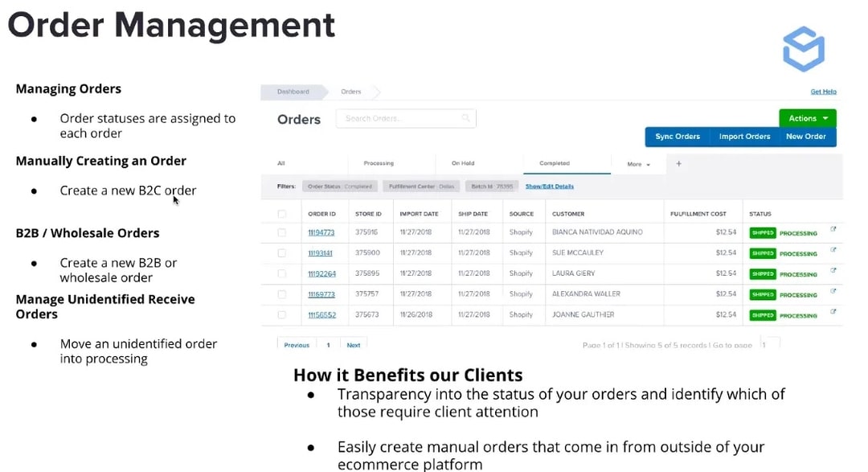Check the select-all checkbox in the table header
The image size is (868, 472).
[282, 213]
